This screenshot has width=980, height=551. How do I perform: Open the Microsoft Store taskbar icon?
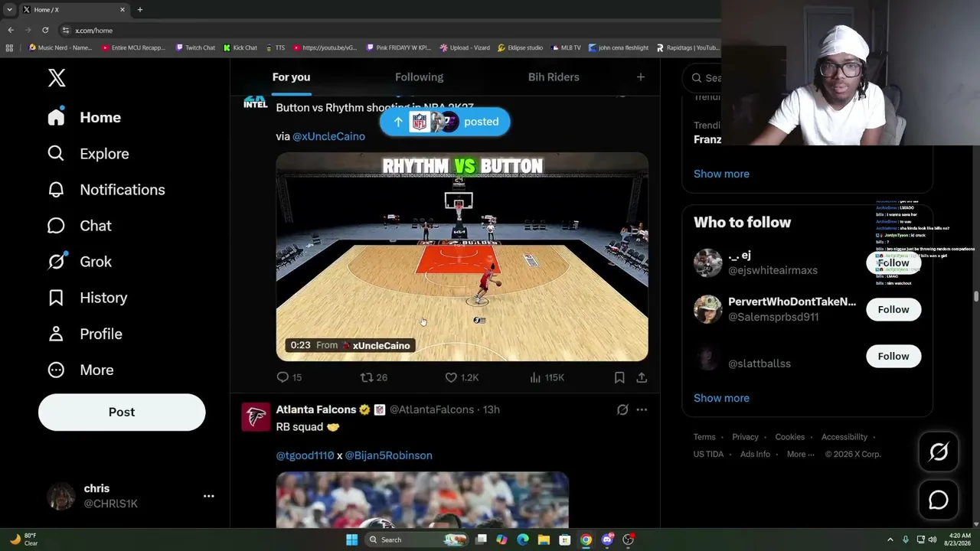tap(565, 540)
